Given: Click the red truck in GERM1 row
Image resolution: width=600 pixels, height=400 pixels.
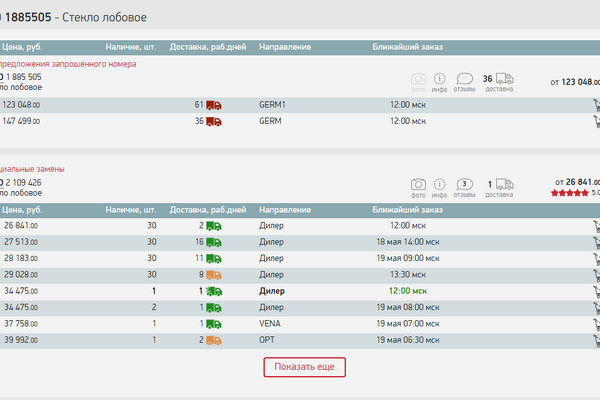Looking at the screenshot, I should pos(214,105).
